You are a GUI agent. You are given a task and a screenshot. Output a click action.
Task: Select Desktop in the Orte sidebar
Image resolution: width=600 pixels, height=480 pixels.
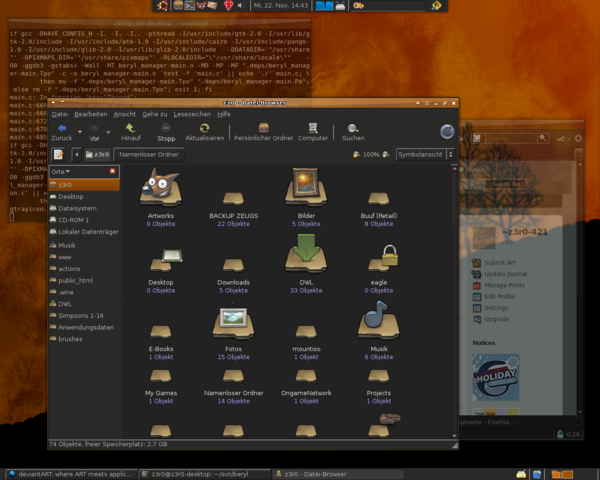pyautogui.click(x=84, y=196)
